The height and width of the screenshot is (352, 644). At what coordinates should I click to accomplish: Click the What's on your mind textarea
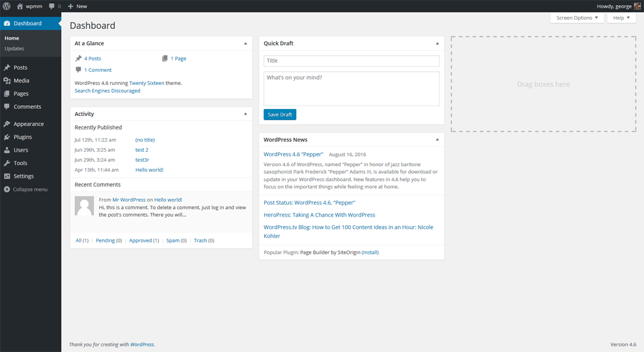[352, 89]
